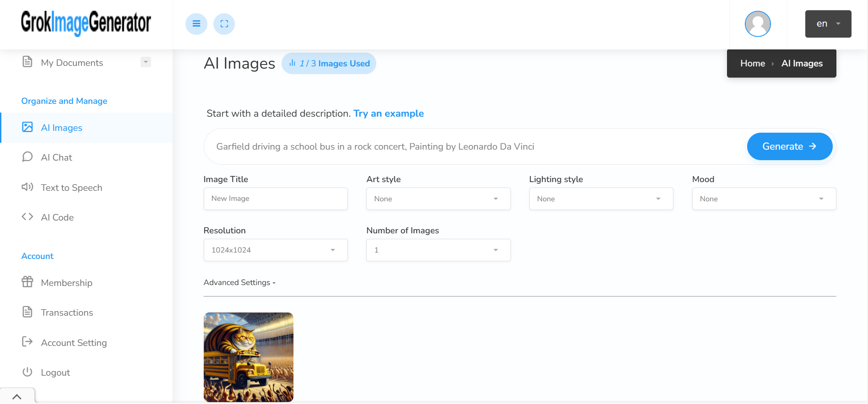Click the scroll-to-top chevron icon

(17, 397)
